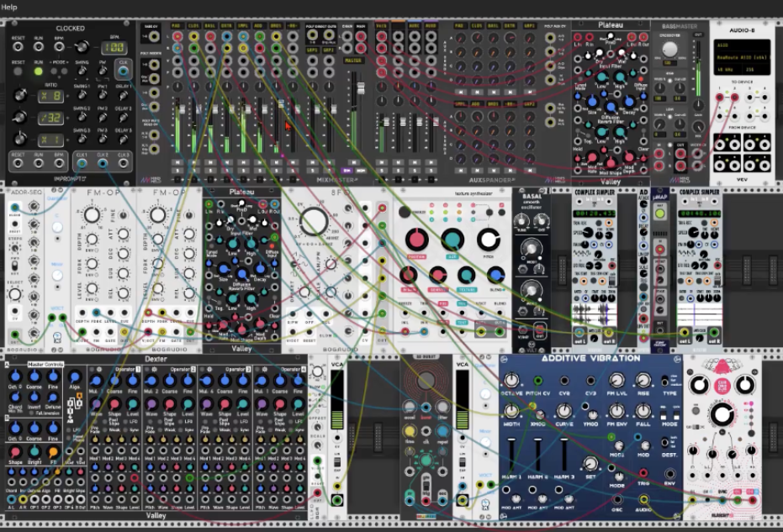Viewport: 783px width, 532px height.
Task: Click the BPM knob on Clocked
Action: click(x=82, y=47)
